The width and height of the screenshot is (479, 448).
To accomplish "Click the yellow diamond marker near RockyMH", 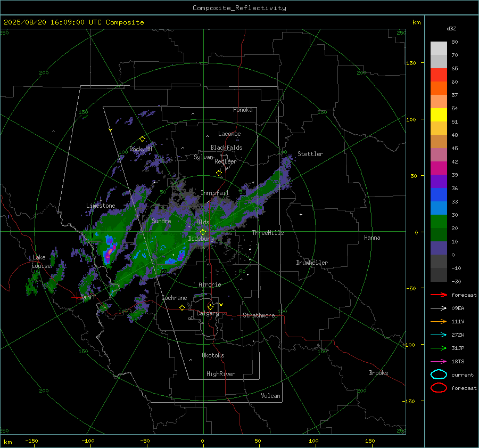I will (x=142, y=139).
